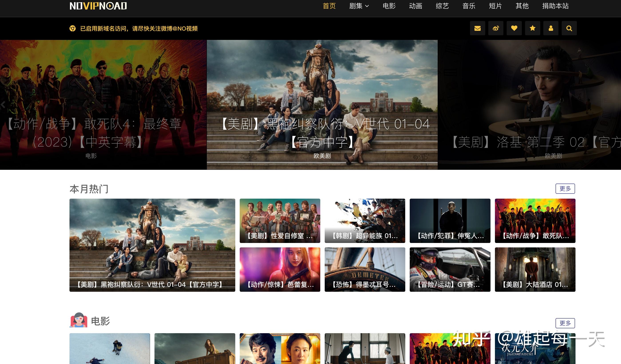Open the 【冒险/运动】GT赛 card

(450, 270)
